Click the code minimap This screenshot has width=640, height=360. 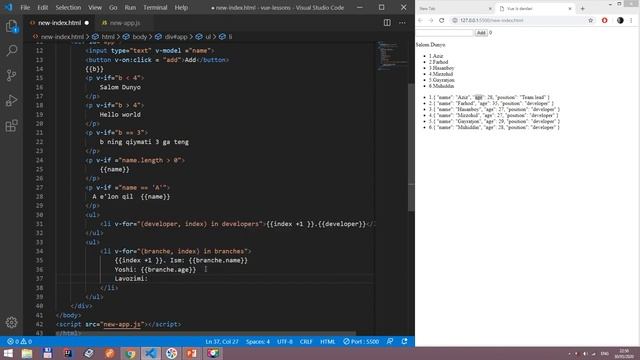pyautogui.click(x=392, y=55)
